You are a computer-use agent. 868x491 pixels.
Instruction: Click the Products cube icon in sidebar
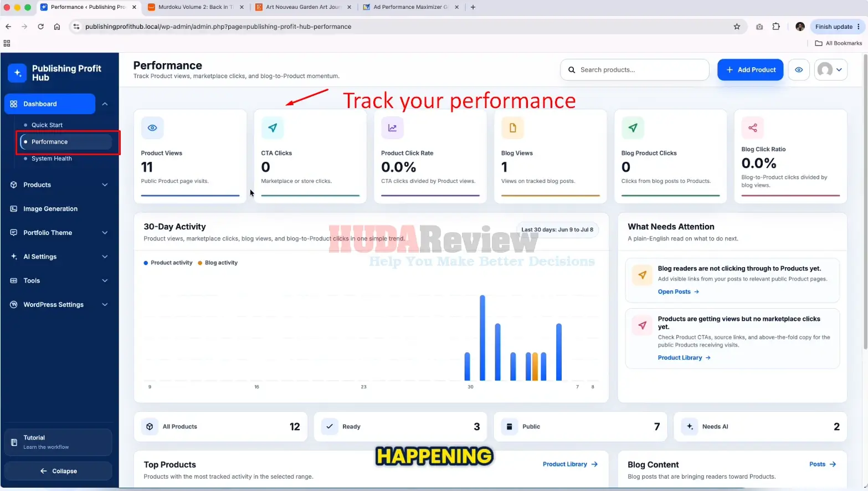click(x=14, y=185)
